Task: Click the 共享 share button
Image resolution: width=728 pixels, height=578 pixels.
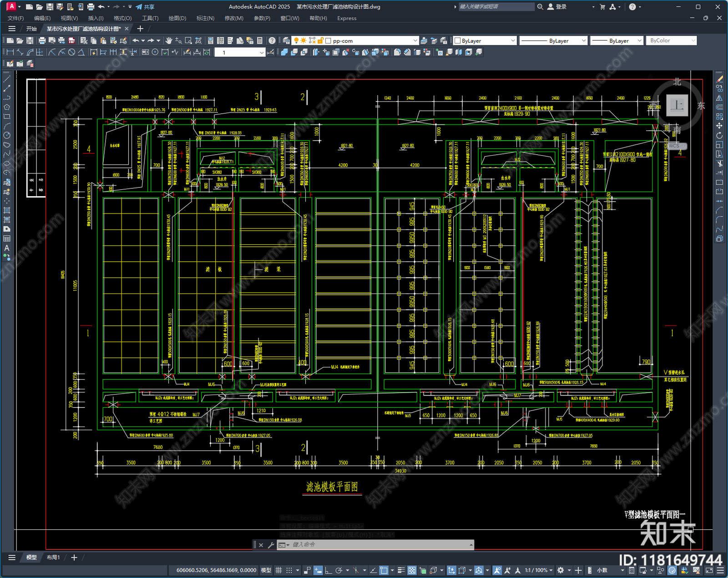Action: [x=145, y=7]
